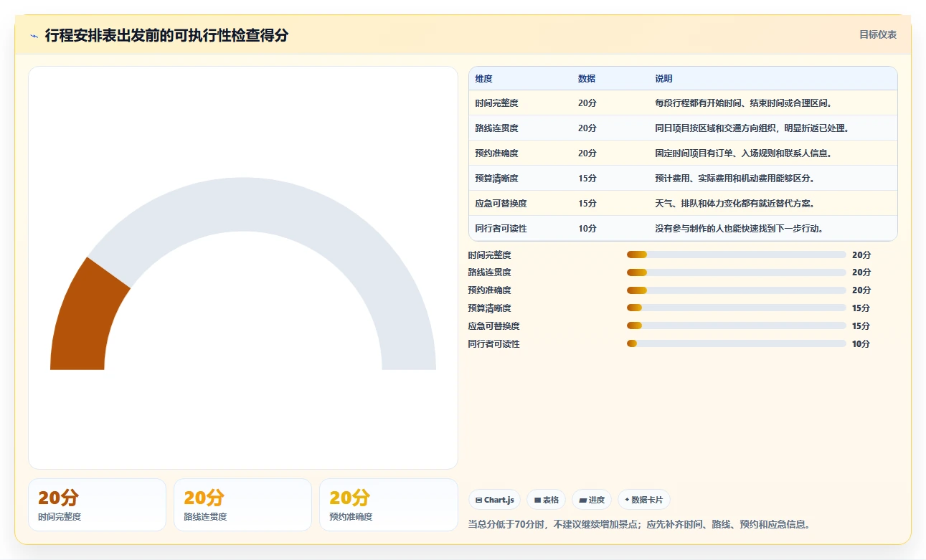The height and width of the screenshot is (560, 926).
Task: Click the 20分 value after the 时间完整度 progress bar
Action: [861, 255]
